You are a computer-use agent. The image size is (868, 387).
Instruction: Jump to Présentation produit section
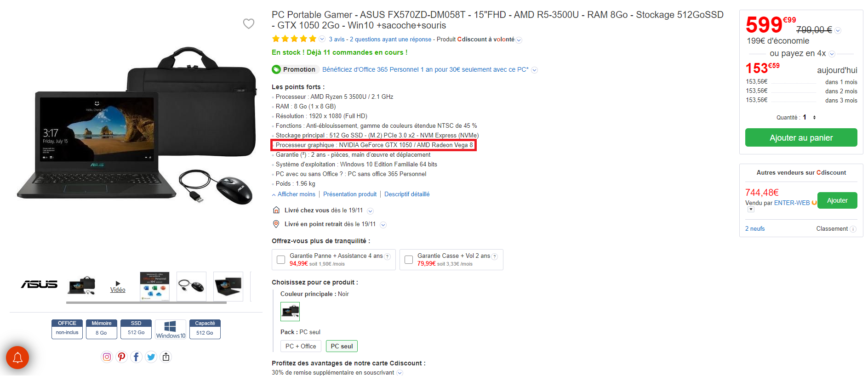[350, 194]
